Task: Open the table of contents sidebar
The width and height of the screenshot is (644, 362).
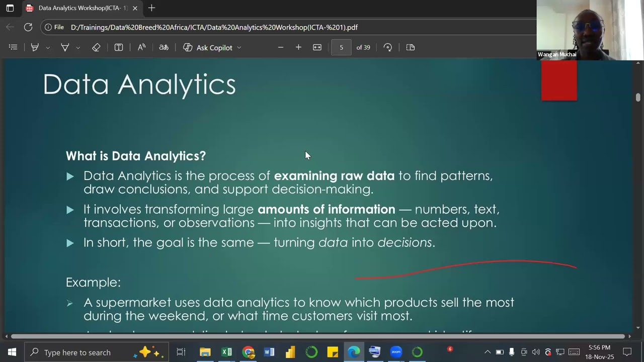Action: [13, 47]
